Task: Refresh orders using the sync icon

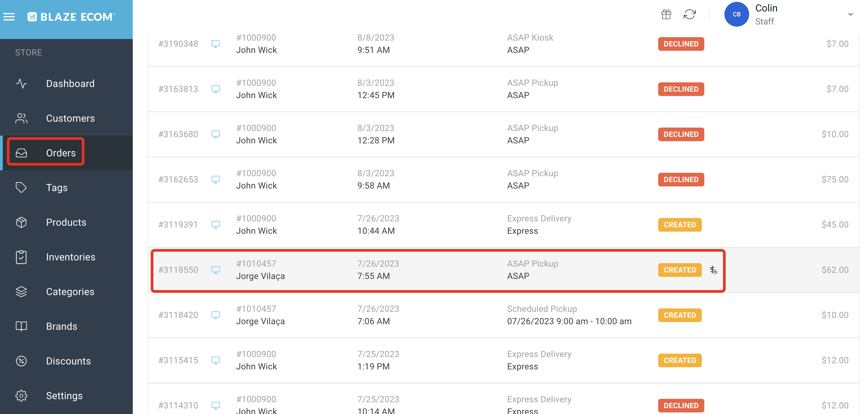Action: click(x=689, y=14)
